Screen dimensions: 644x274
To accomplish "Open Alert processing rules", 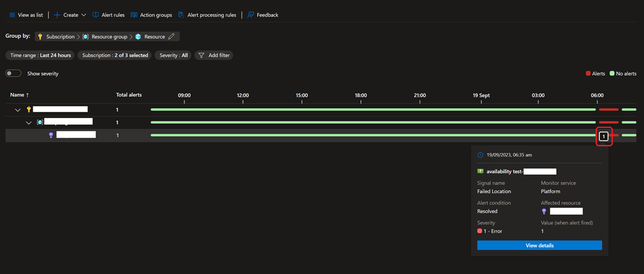I will coord(207,14).
